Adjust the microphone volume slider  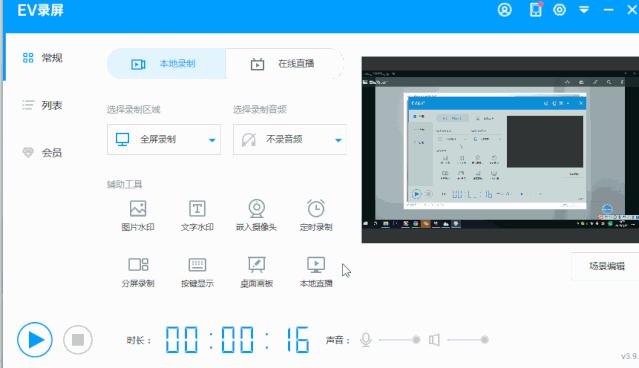[x=399, y=339]
